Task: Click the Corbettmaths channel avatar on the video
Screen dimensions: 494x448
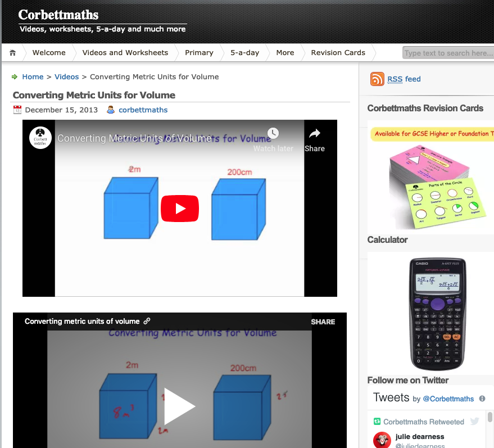Action: coord(39,138)
